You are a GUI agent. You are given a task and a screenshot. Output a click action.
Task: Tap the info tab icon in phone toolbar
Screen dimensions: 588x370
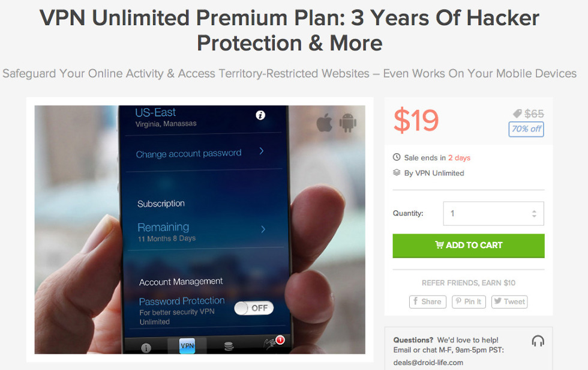click(146, 348)
